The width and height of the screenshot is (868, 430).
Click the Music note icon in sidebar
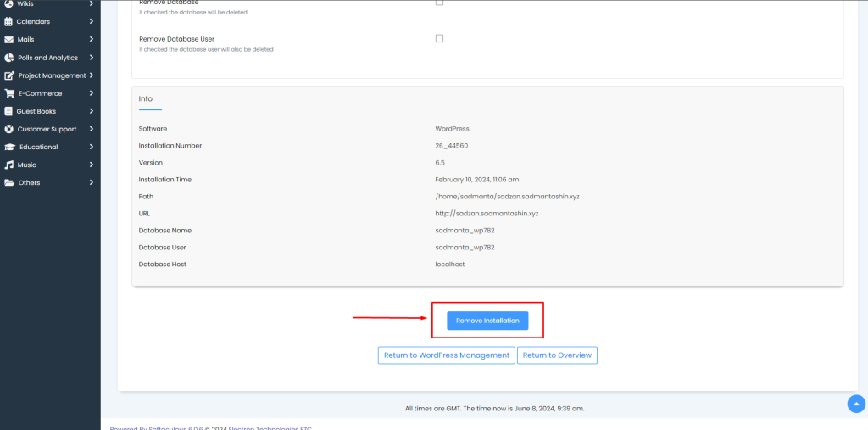(x=8, y=165)
